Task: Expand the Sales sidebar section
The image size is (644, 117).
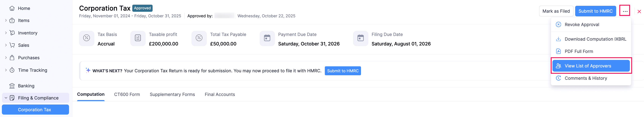Action: point(6,45)
